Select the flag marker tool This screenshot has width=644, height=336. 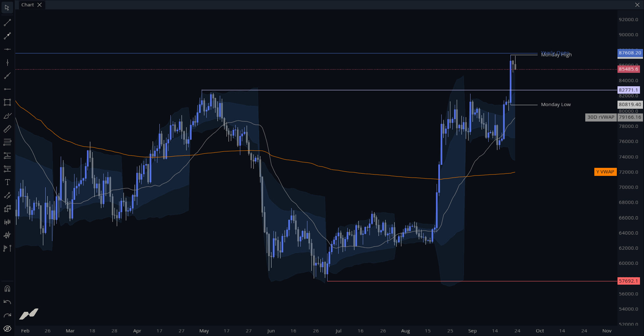click(7, 248)
